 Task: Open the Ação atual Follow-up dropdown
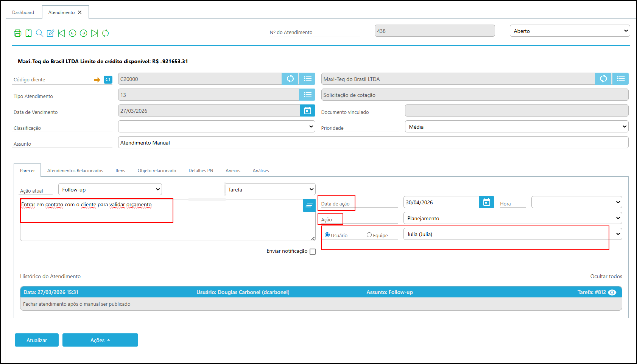pos(110,190)
